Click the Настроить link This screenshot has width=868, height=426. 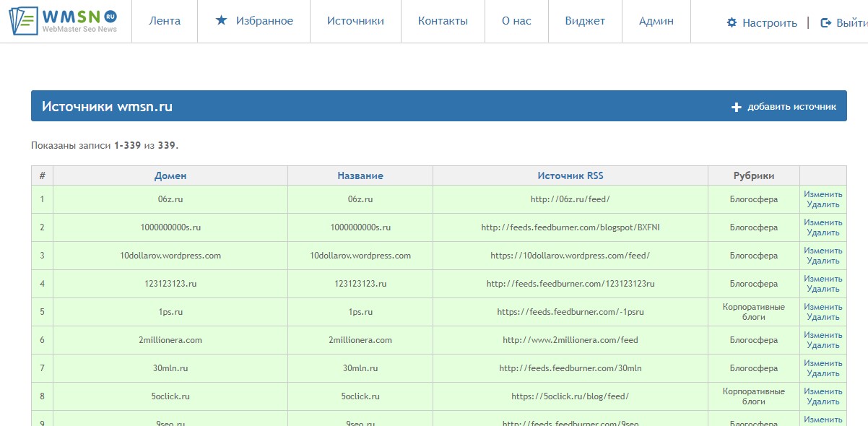(x=770, y=23)
